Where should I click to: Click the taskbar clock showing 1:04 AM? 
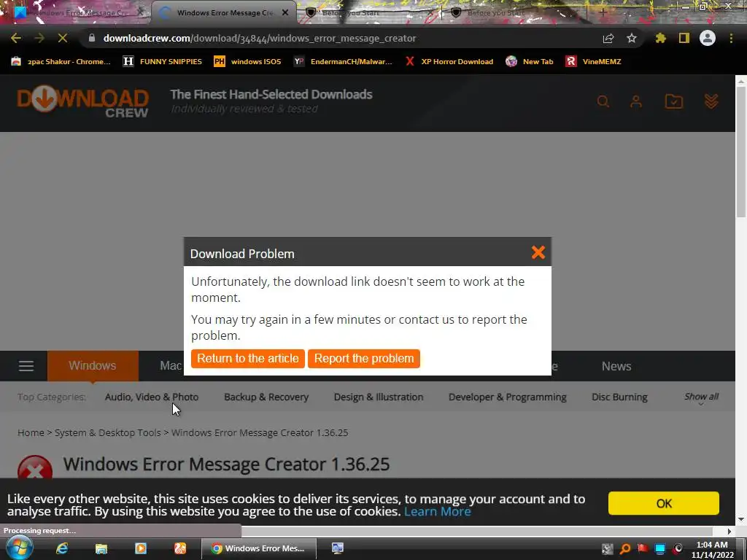tap(712, 550)
